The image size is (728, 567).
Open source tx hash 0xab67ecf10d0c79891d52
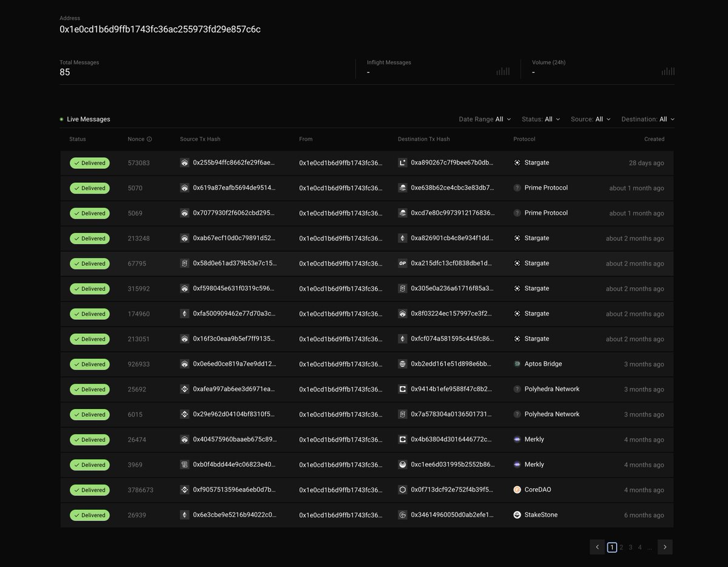tap(234, 238)
